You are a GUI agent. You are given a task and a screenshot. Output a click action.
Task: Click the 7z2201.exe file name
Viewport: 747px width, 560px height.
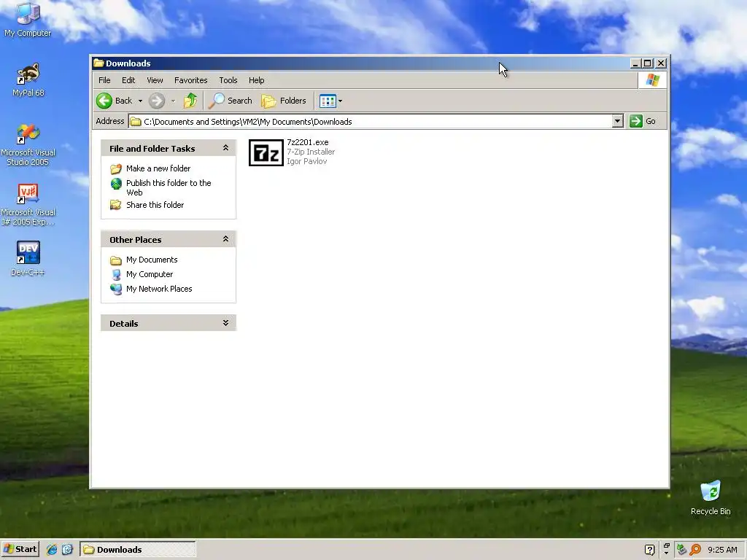pos(308,142)
